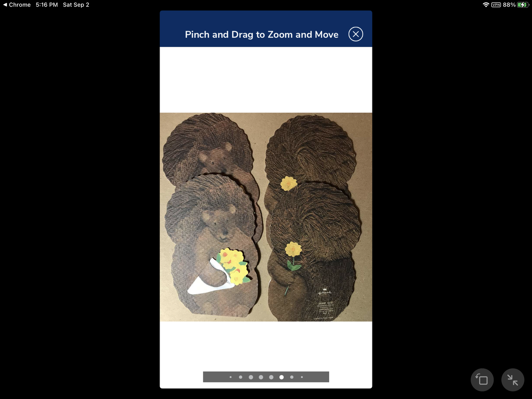This screenshot has width=532, height=399.
Task: Tap the Pinch and Drag header text
Action: click(x=261, y=34)
